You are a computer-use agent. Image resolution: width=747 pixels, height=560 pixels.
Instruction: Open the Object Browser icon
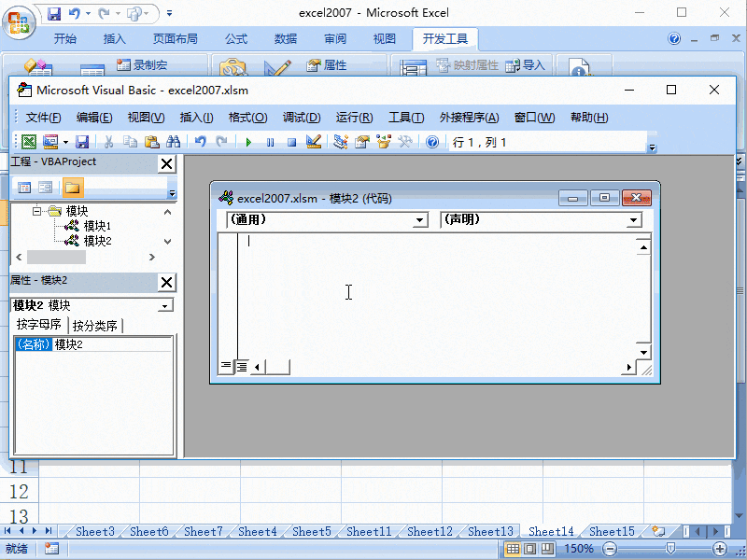[384, 141]
